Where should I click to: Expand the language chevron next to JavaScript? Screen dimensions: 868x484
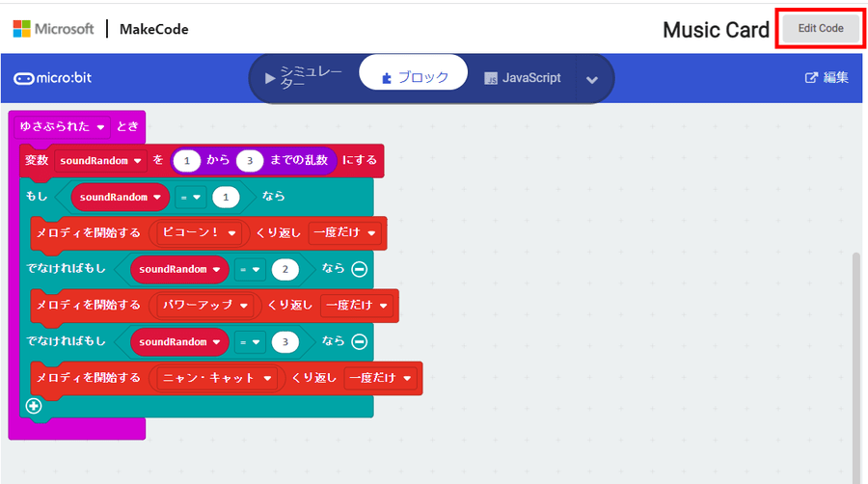(x=592, y=80)
